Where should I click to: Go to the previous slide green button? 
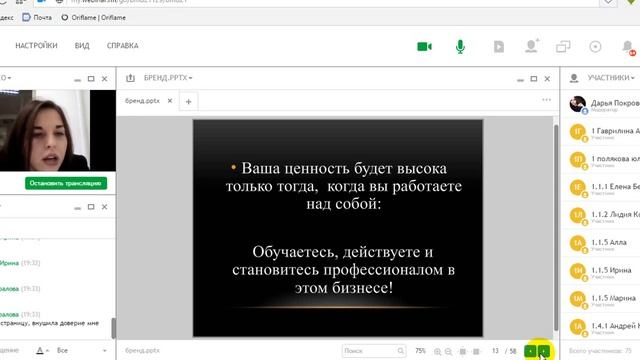(x=530, y=351)
